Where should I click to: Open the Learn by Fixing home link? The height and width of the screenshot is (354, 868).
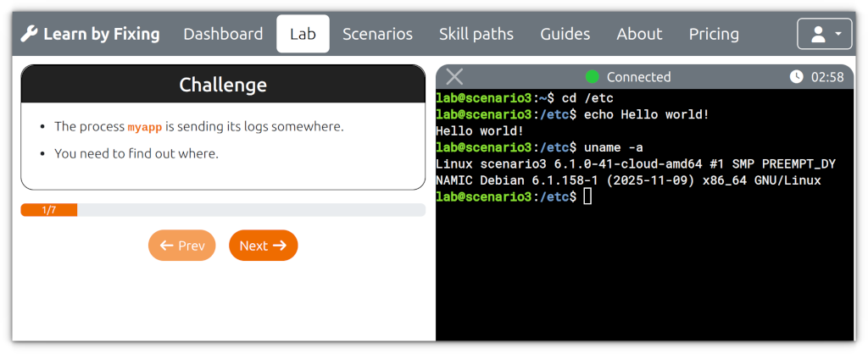click(x=90, y=34)
